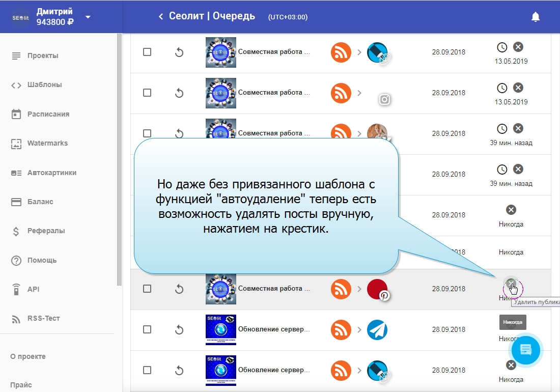Open the floating chat widget button

point(525,350)
